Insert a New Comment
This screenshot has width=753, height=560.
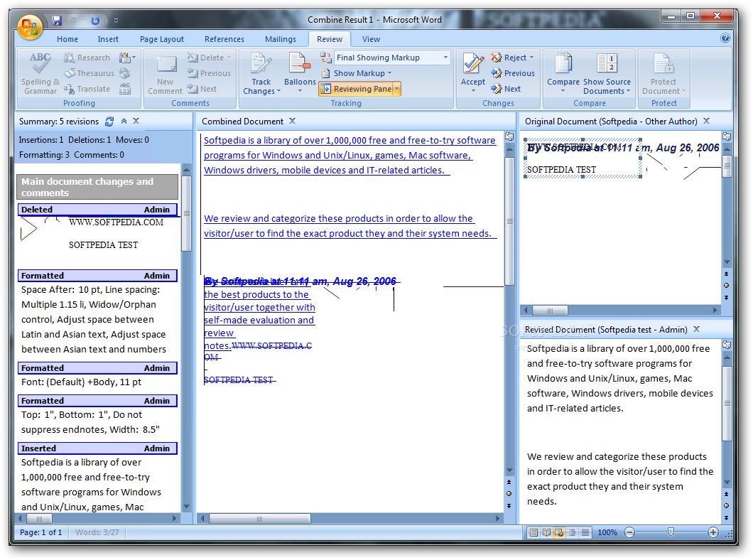[165, 73]
